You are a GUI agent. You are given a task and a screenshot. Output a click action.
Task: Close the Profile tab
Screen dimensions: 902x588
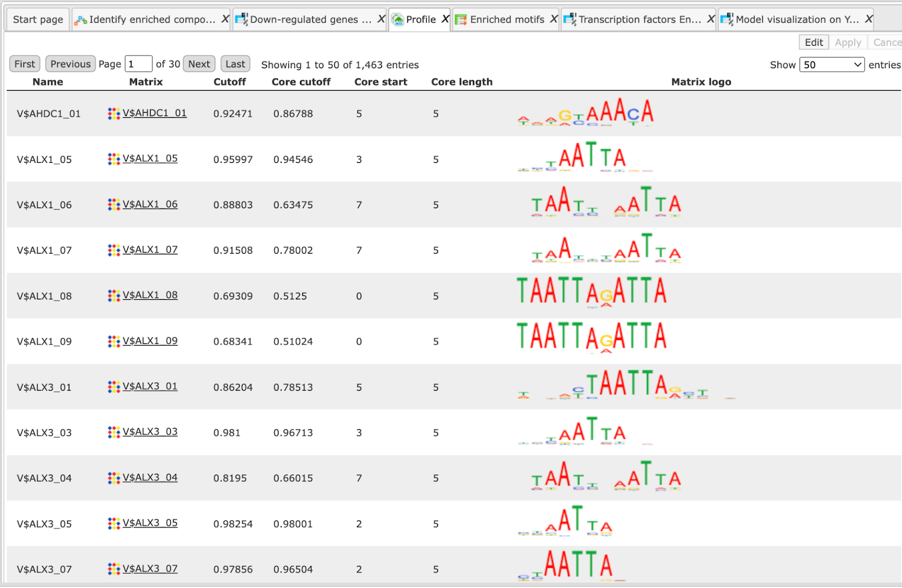coord(445,19)
